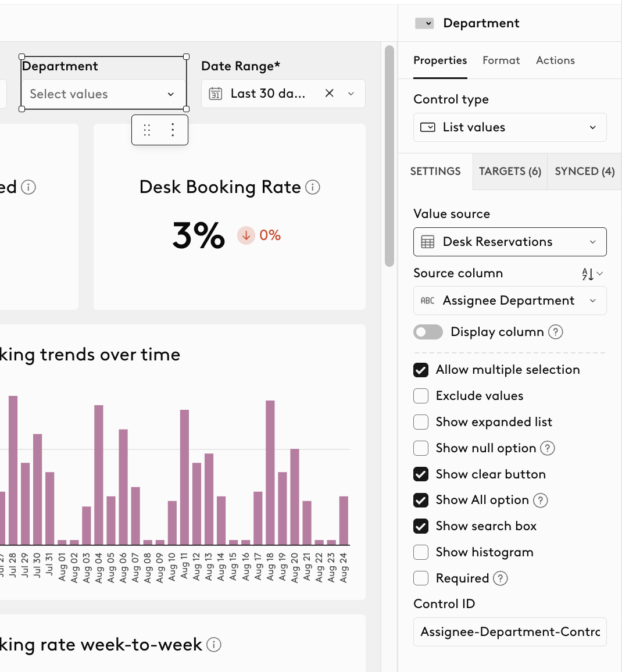Viewport: 622px width, 672px height.
Task: Click help icon next to Required
Action: tap(501, 578)
